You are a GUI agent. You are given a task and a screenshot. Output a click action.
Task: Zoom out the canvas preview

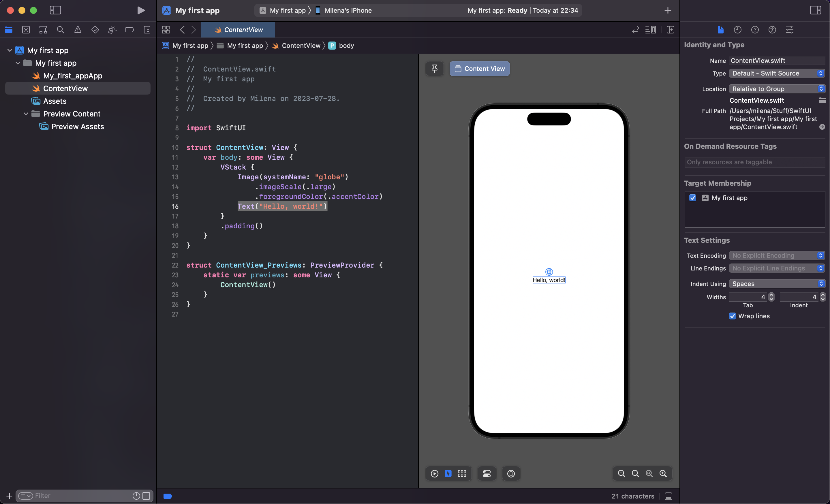(x=621, y=474)
